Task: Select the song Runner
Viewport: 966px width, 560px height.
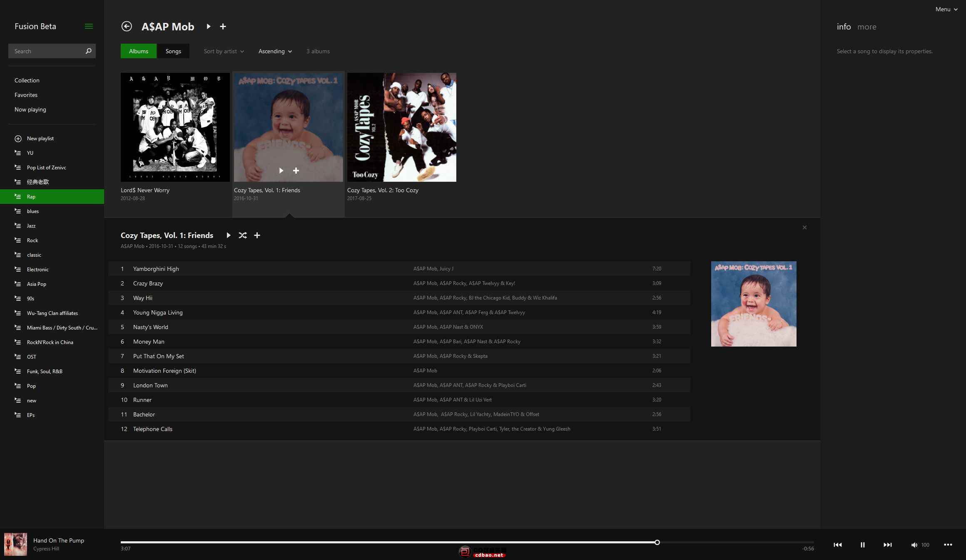Action: 399,400
